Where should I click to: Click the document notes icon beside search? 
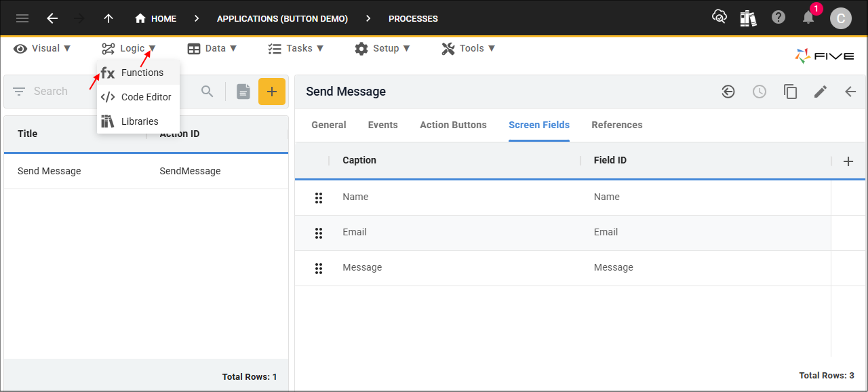tap(243, 92)
